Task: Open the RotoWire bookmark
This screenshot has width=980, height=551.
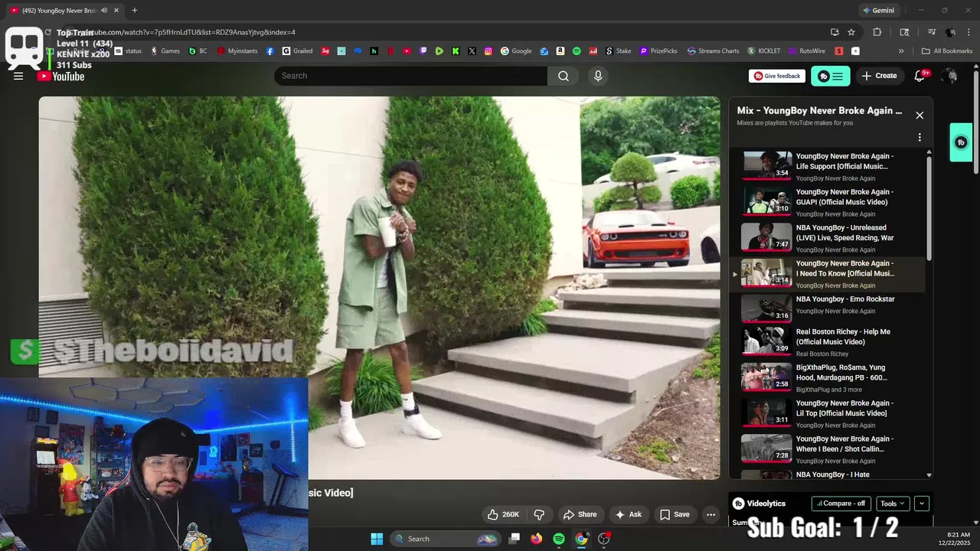Action: [x=806, y=51]
